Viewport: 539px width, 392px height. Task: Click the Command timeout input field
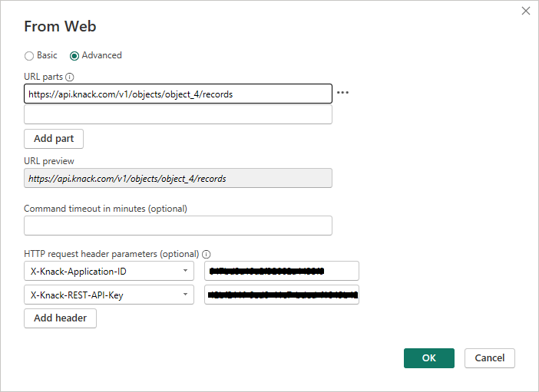(178, 226)
